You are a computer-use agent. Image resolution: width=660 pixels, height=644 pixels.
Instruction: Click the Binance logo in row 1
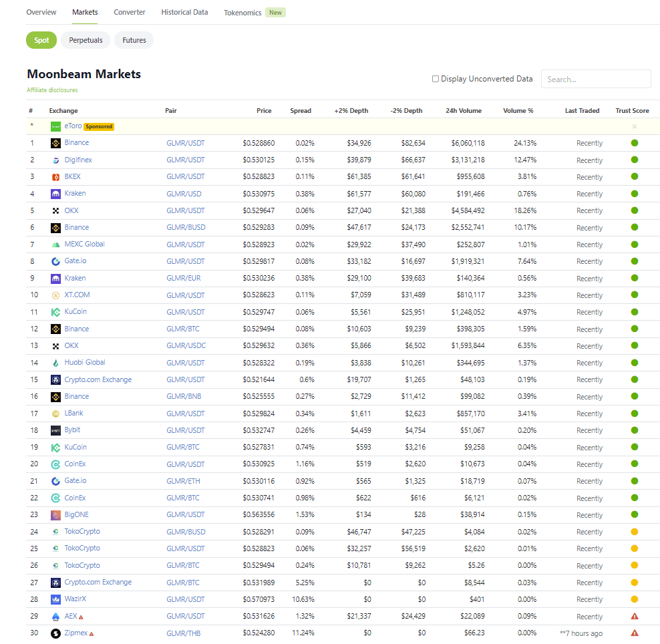pyautogui.click(x=55, y=143)
